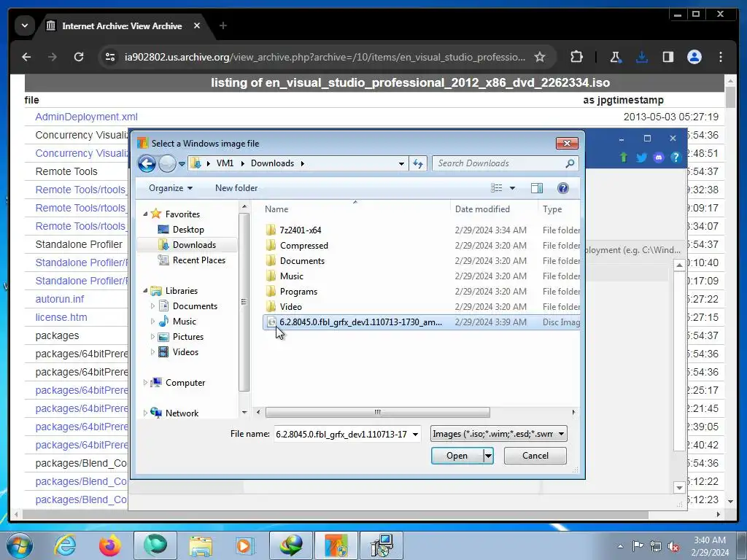Open the browser extensions puzzle icon
The height and width of the screenshot is (560, 747).
[576, 57]
